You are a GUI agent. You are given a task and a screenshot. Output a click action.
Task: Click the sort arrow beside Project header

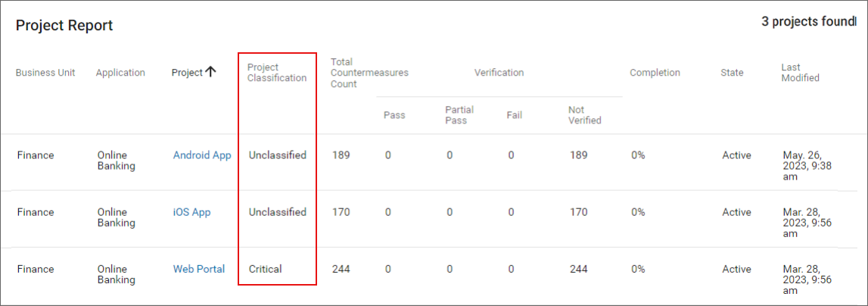(211, 72)
